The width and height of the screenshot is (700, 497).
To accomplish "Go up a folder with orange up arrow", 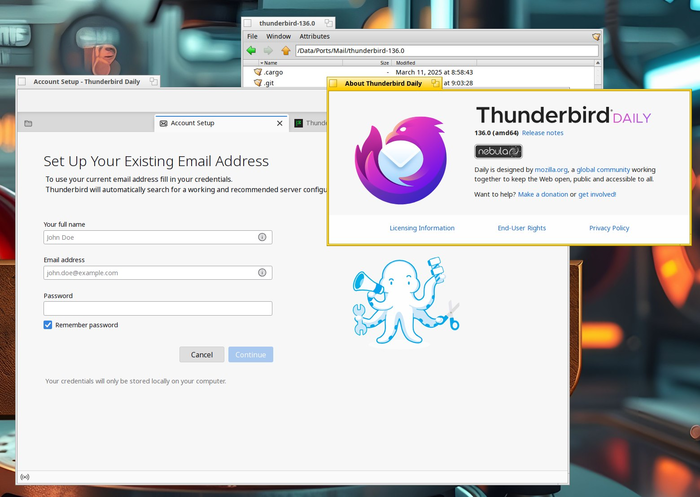I will coord(286,50).
